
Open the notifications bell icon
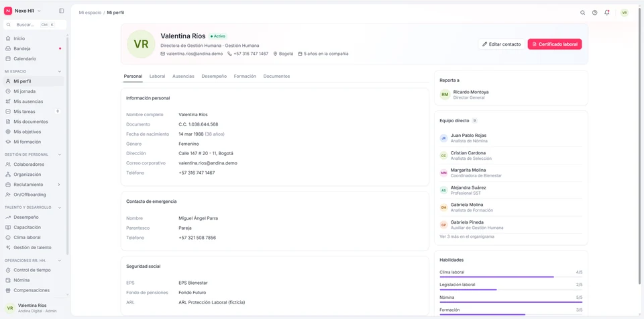[x=607, y=13]
